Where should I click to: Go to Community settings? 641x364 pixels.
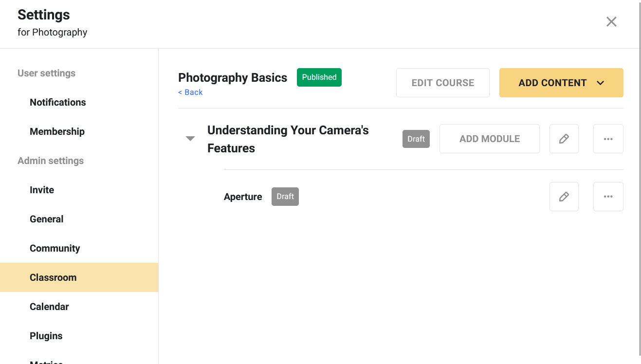pyautogui.click(x=55, y=248)
